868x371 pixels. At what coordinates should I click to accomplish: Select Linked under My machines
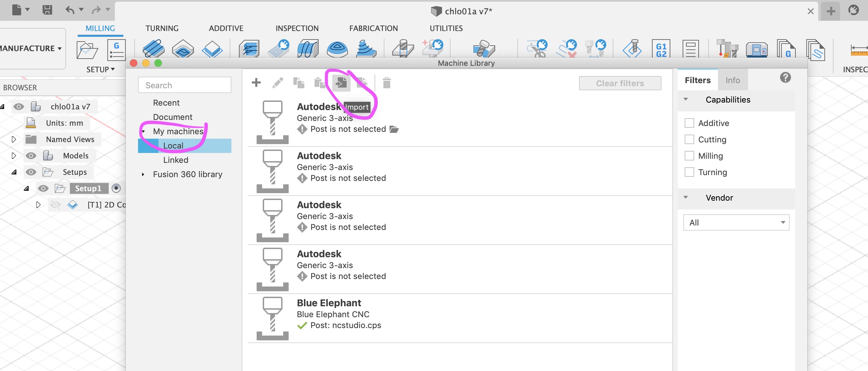(x=176, y=160)
